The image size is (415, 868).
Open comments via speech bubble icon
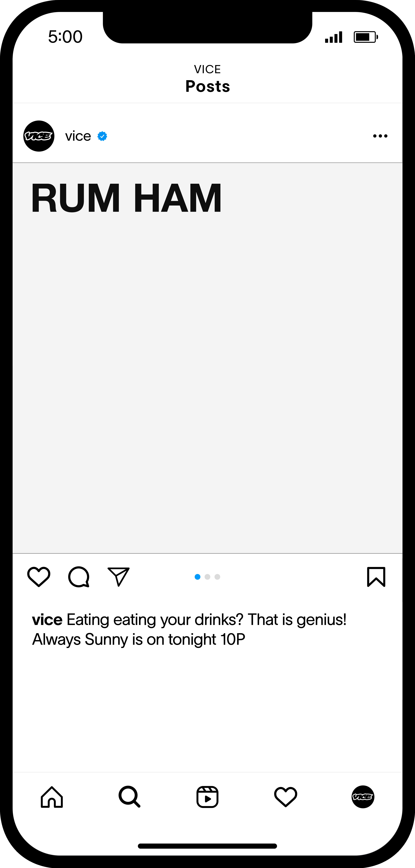pyautogui.click(x=79, y=577)
